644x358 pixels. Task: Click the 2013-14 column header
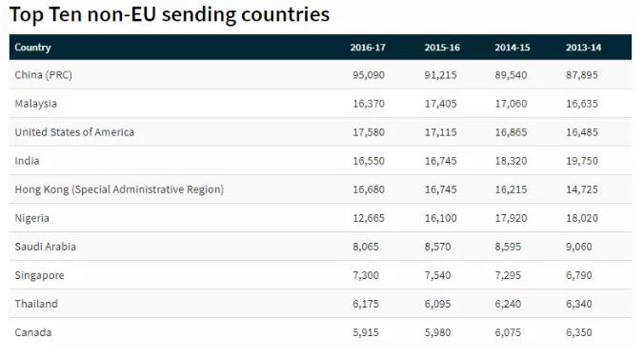pos(584,48)
